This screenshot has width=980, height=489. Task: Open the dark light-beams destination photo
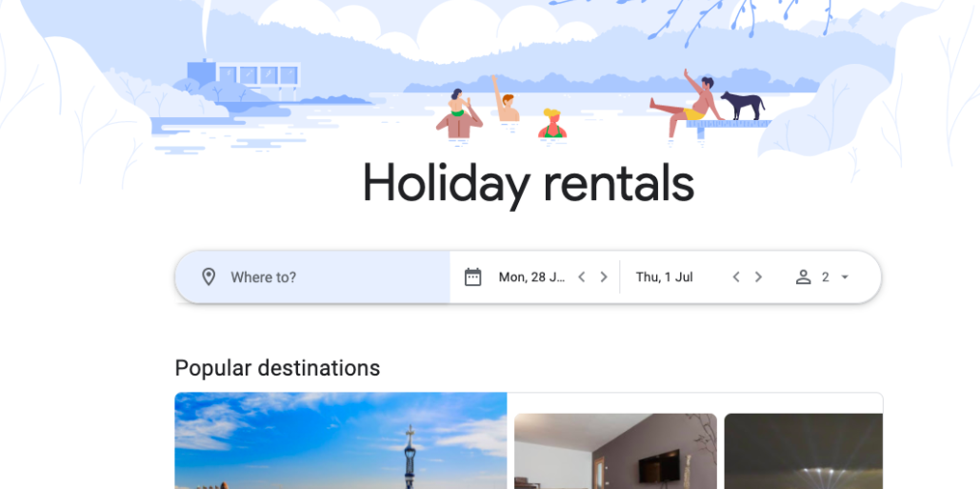pos(803,452)
